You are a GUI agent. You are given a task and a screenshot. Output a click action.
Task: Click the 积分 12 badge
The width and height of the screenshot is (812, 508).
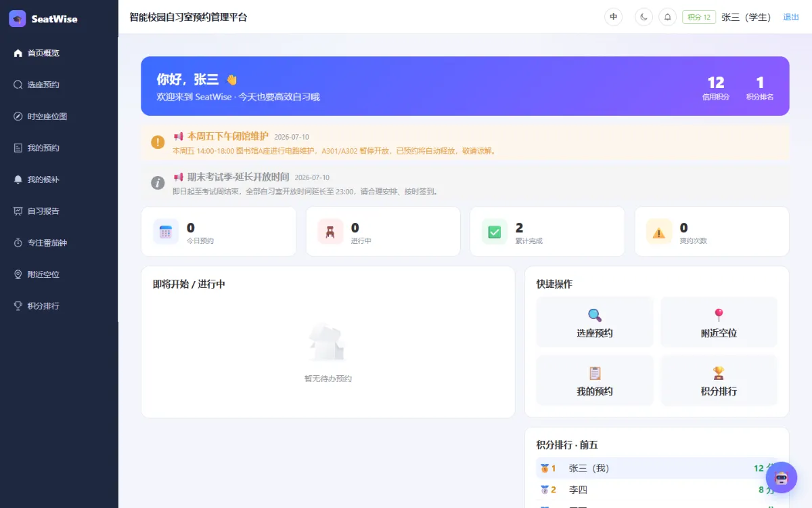point(699,17)
